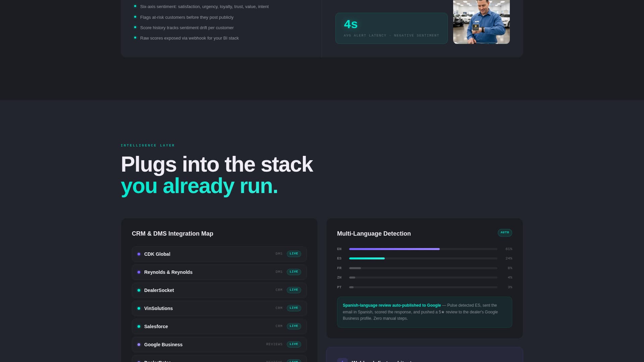
Task: Click the status dot beside CDK Global
Action: [x=139, y=254]
